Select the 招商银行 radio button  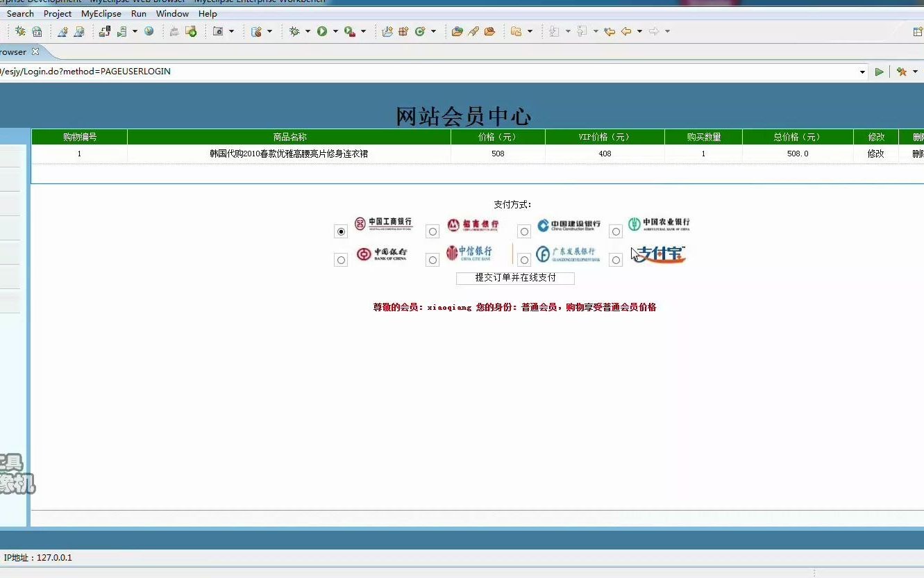click(x=432, y=231)
